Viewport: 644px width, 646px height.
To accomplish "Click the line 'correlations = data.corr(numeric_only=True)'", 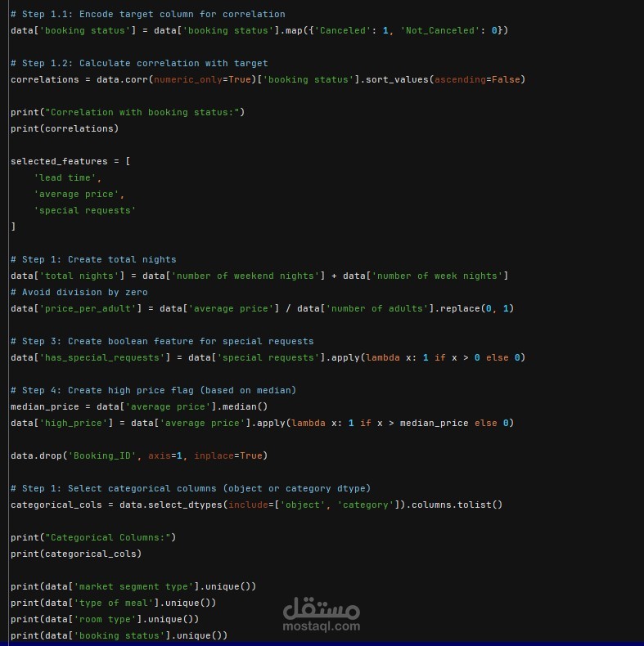I will pyautogui.click(x=268, y=79).
